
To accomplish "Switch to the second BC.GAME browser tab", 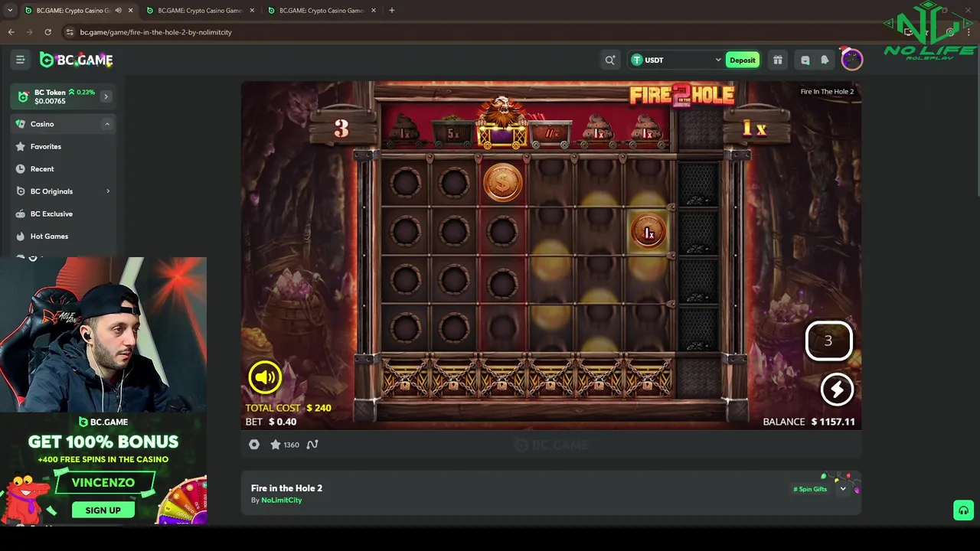I will [x=199, y=11].
